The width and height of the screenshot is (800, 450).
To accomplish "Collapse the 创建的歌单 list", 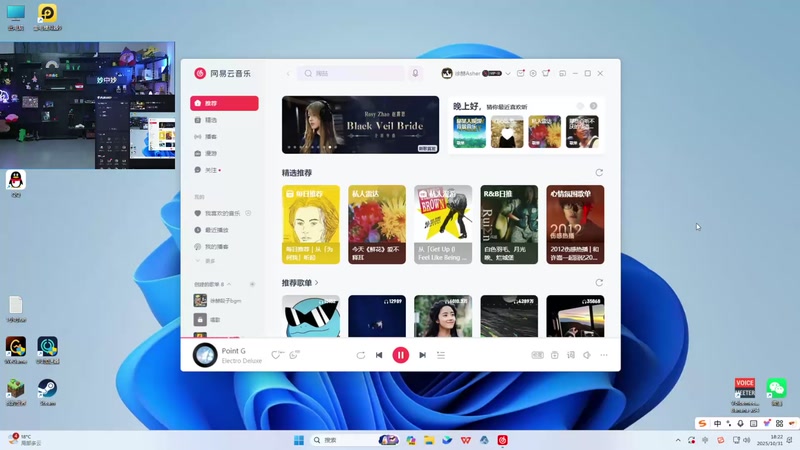I will [229, 284].
